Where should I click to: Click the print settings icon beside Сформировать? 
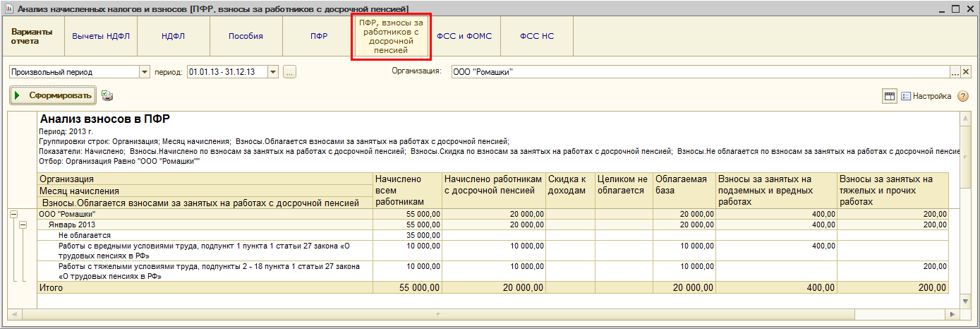pos(107,95)
